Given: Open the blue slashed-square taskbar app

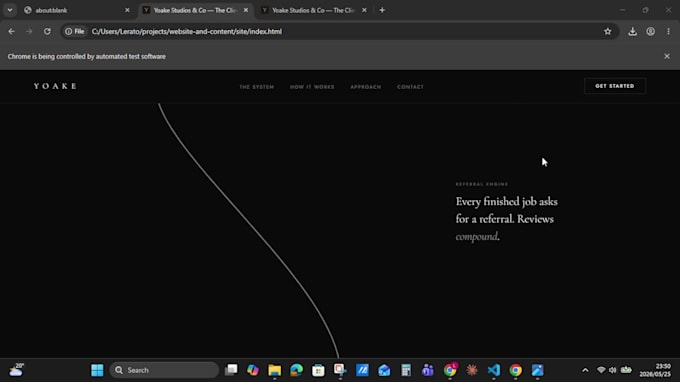Looking at the screenshot, I should tap(362, 370).
